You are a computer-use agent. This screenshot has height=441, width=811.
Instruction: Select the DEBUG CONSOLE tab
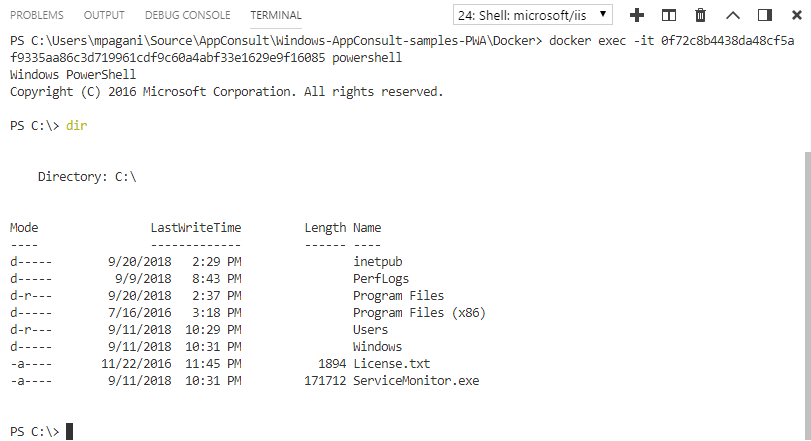tap(187, 15)
